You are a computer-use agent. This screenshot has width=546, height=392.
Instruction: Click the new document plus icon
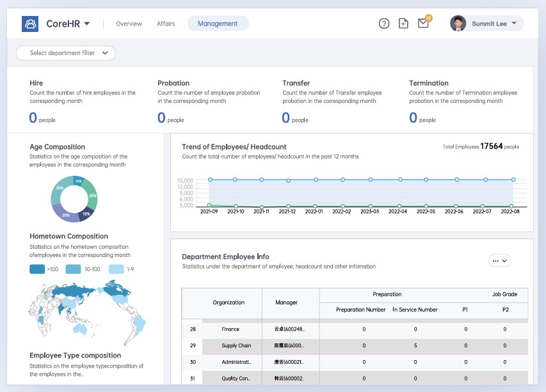point(403,24)
